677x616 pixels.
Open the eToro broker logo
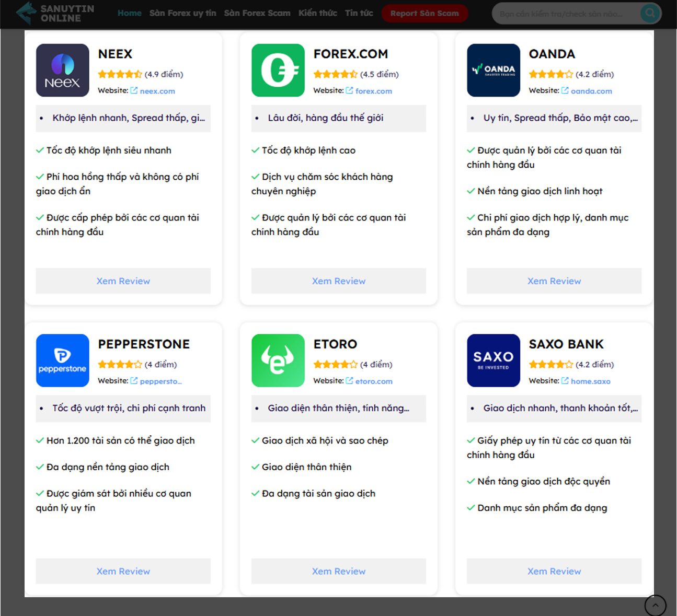pos(278,361)
